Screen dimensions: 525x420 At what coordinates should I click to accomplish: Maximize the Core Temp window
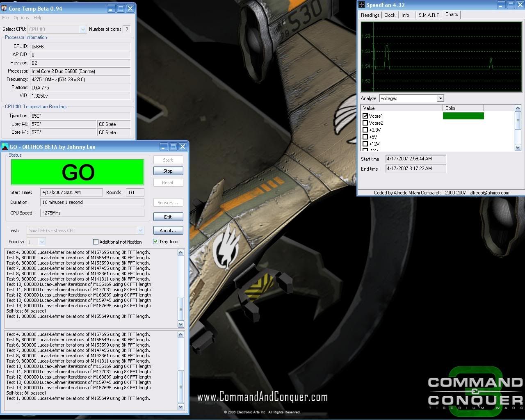pos(121,9)
